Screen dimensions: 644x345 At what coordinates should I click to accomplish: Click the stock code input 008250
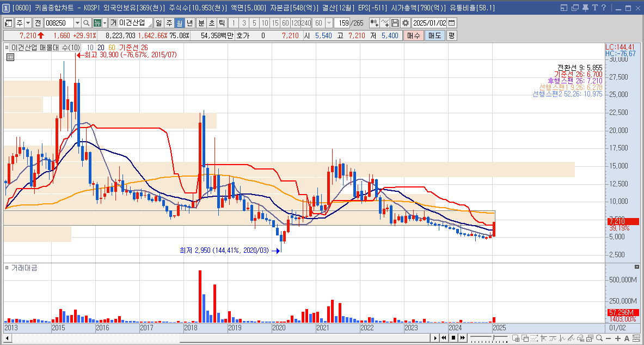59,23
